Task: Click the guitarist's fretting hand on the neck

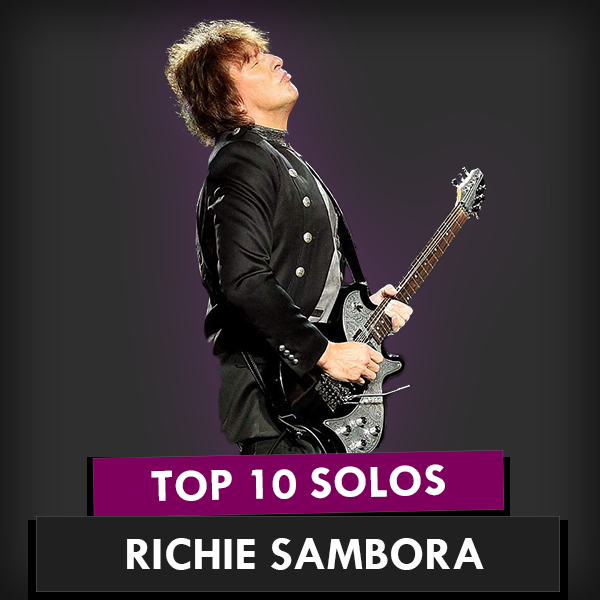Action: pyautogui.click(x=392, y=308)
